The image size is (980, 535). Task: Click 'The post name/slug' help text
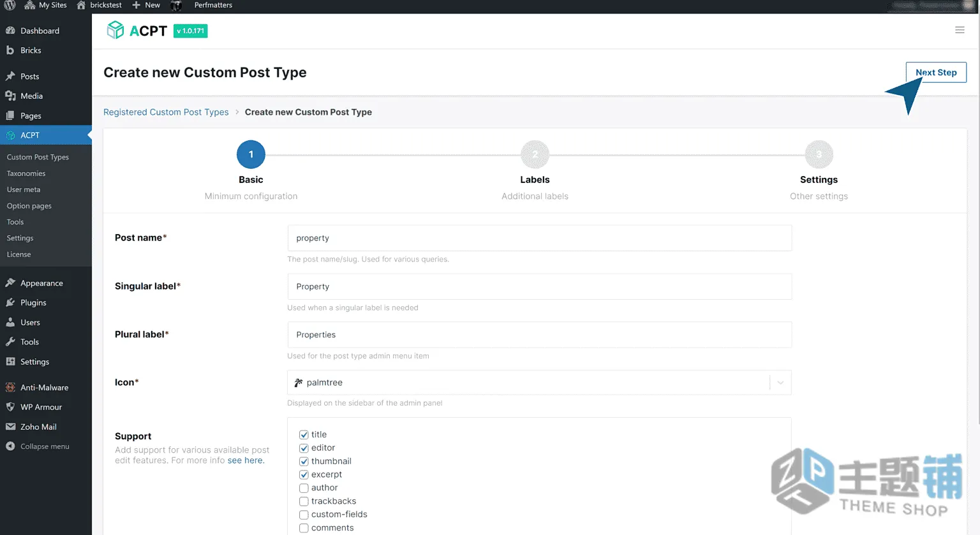[368, 260]
